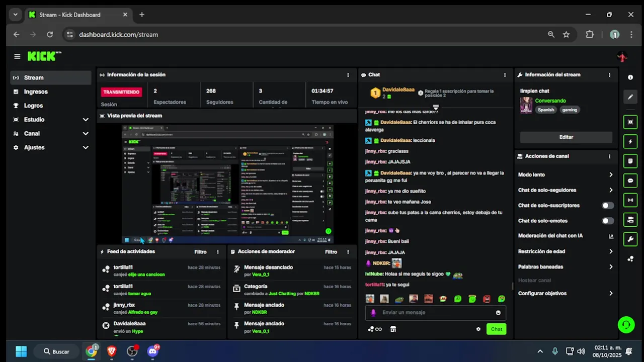Open the user avatar in Kick header
The height and width of the screenshot is (362, 644).
(x=622, y=57)
